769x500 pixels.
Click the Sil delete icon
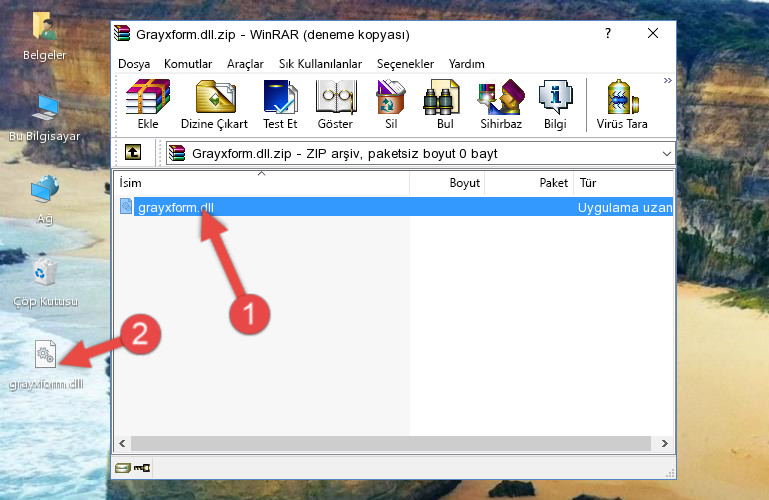(x=391, y=104)
